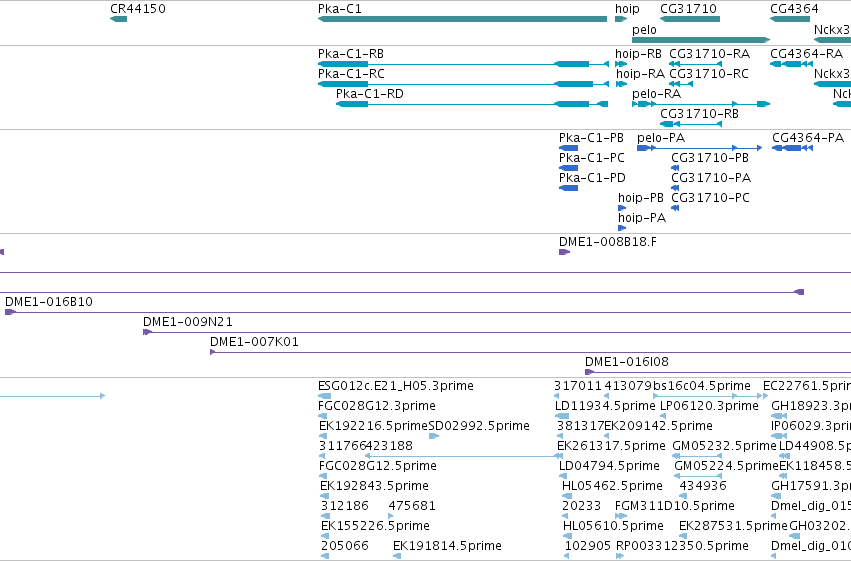This screenshot has width=851, height=561.
Task: Select the LP06120.3prime EST label
Action: [x=709, y=406]
